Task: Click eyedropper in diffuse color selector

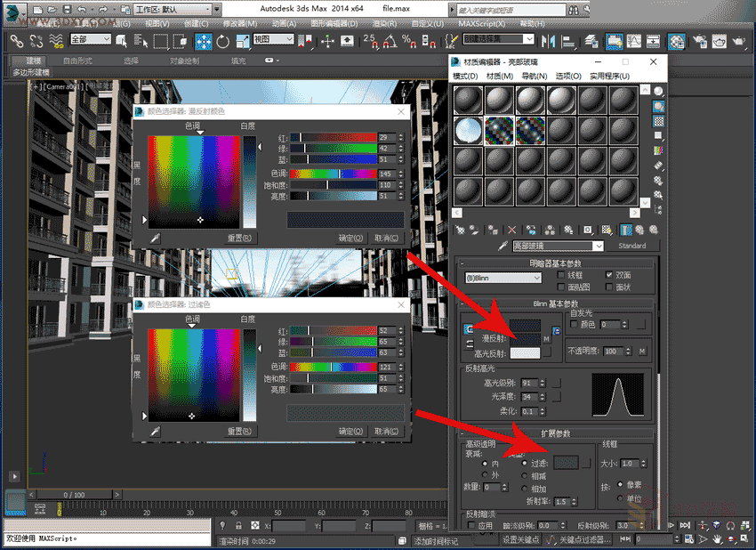Action: pyautogui.click(x=155, y=238)
